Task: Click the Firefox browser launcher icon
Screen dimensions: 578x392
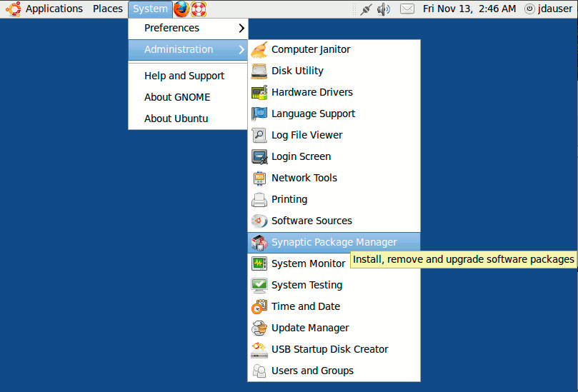Action: 182,9
